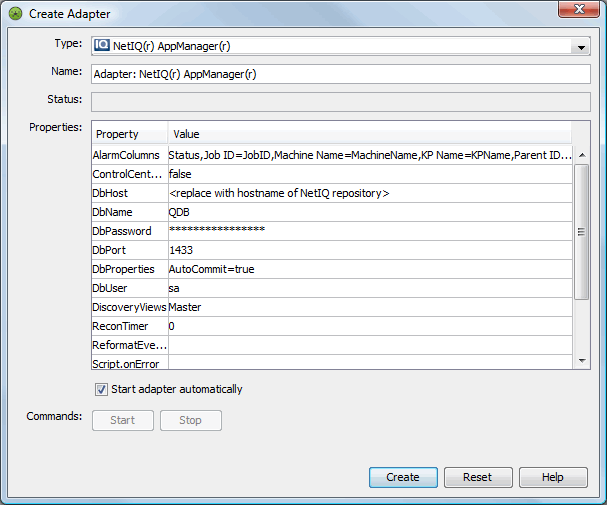Screen dimensions: 607x505
Task: Select the DbPort property cell
Action: [x=130, y=250]
